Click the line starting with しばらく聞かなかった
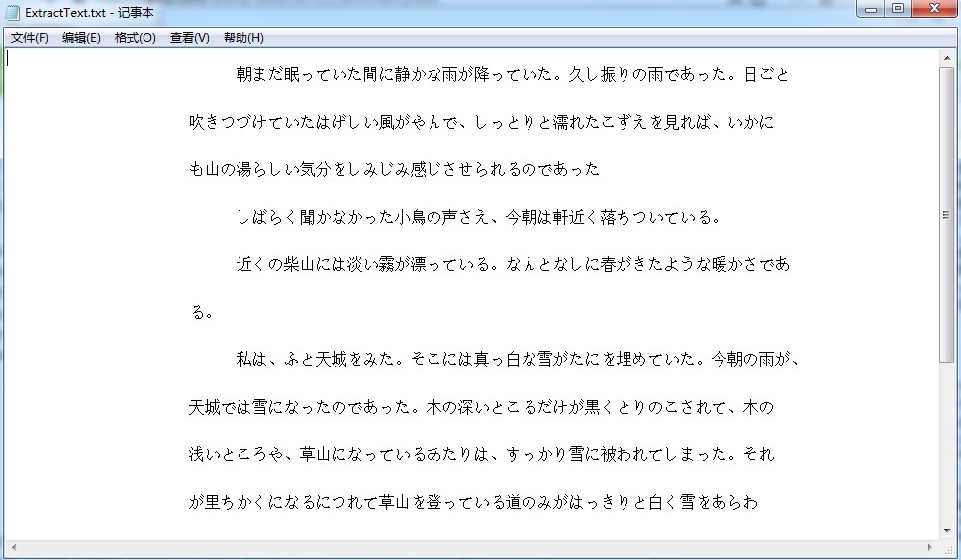This screenshot has width=961, height=560. tap(479, 217)
